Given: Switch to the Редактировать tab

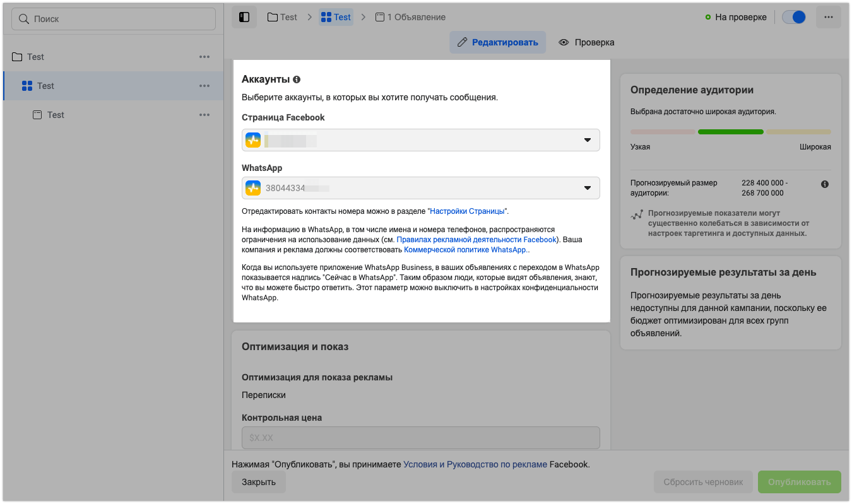Looking at the screenshot, I should click(x=497, y=42).
